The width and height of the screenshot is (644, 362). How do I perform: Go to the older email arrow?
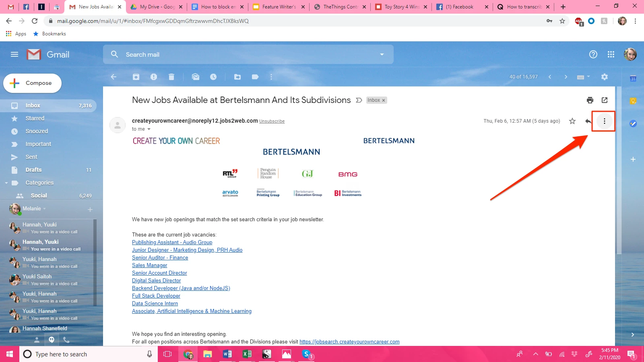566,77
